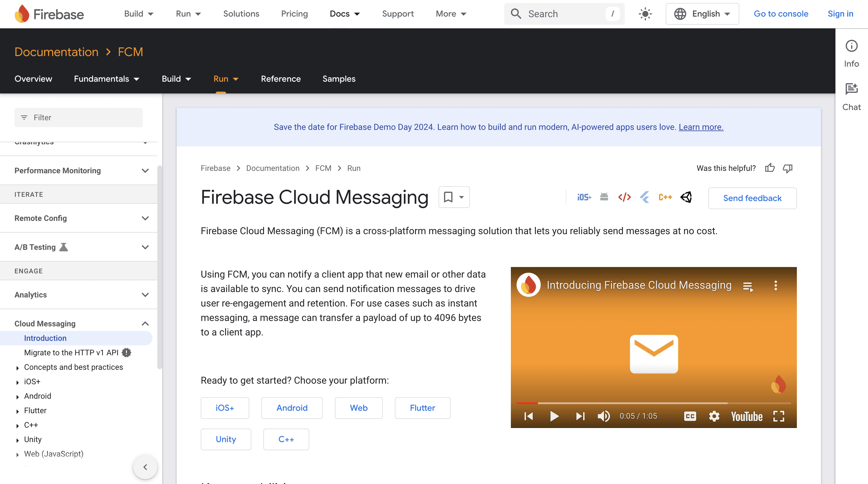Click the thumbs up helpful icon
This screenshot has height=484, width=868.
point(770,168)
